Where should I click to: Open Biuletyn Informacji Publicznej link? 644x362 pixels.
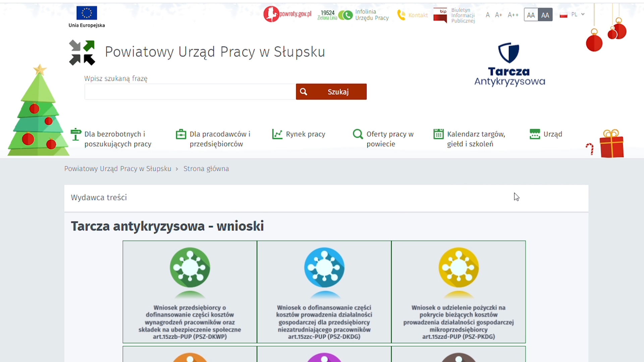click(463, 15)
